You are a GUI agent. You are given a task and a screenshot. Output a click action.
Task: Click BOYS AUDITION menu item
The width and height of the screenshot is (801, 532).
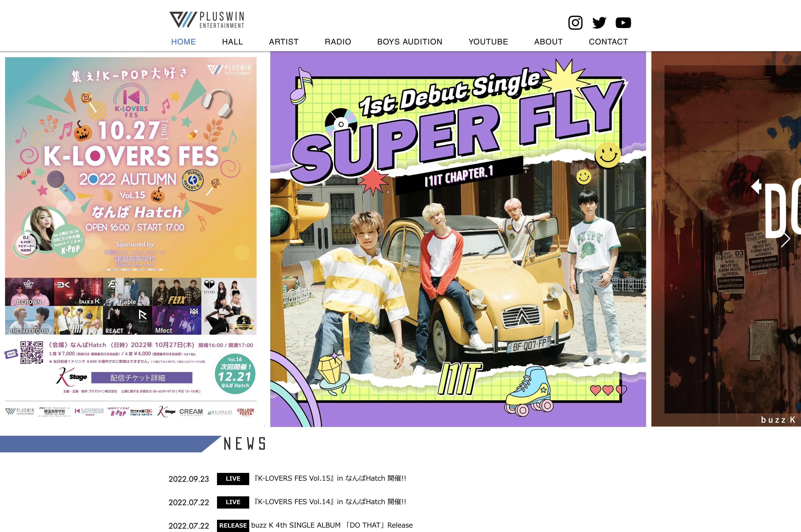click(x=410, y=42)
